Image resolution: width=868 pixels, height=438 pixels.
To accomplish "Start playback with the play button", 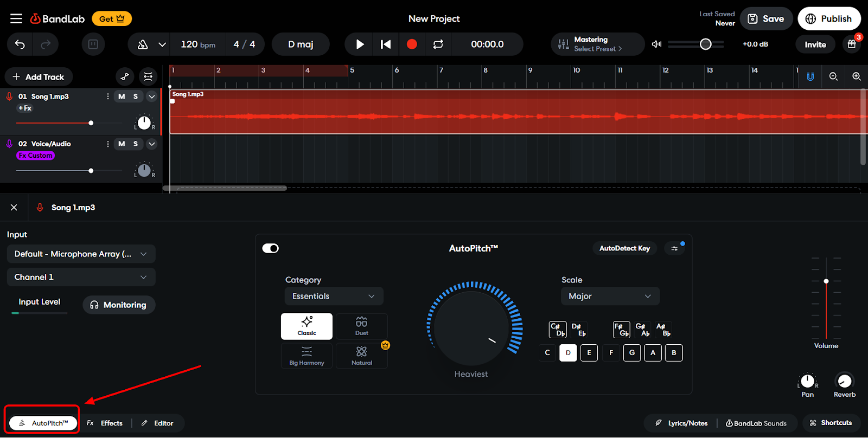I will [x=360, y=44].
